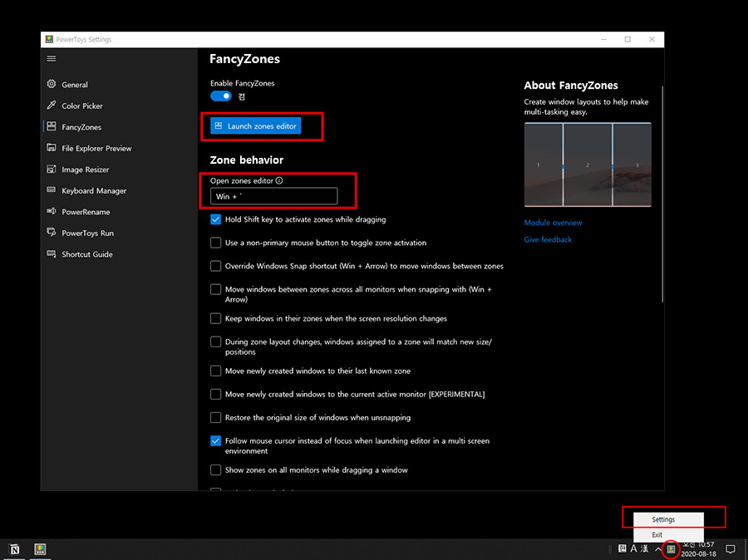Viewport: 748px width, 560px height.
Task: Choose Settings from the tray context menu
Action: point(668,519)
